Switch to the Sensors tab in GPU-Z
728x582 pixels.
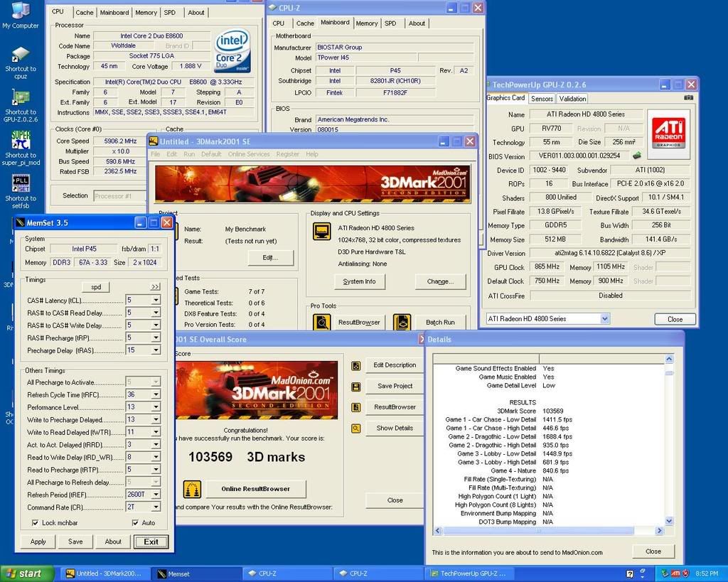[x=542, y=98]
